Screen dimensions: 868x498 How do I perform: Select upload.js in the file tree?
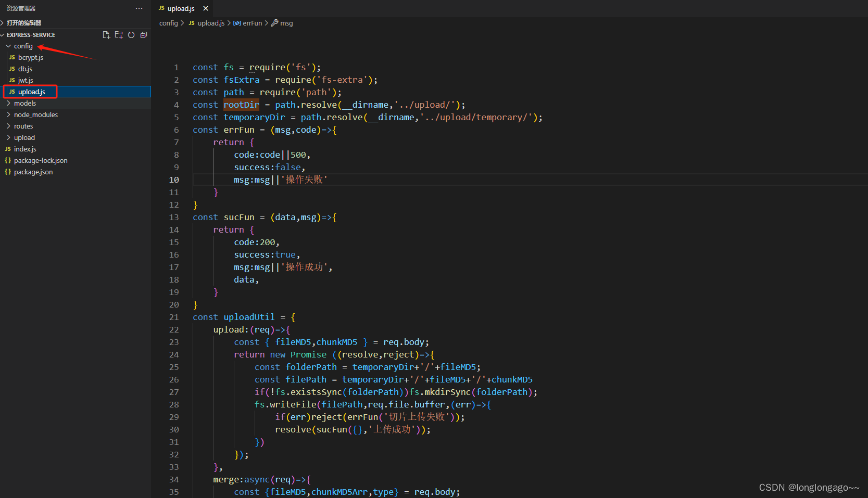tap(32, 92)
